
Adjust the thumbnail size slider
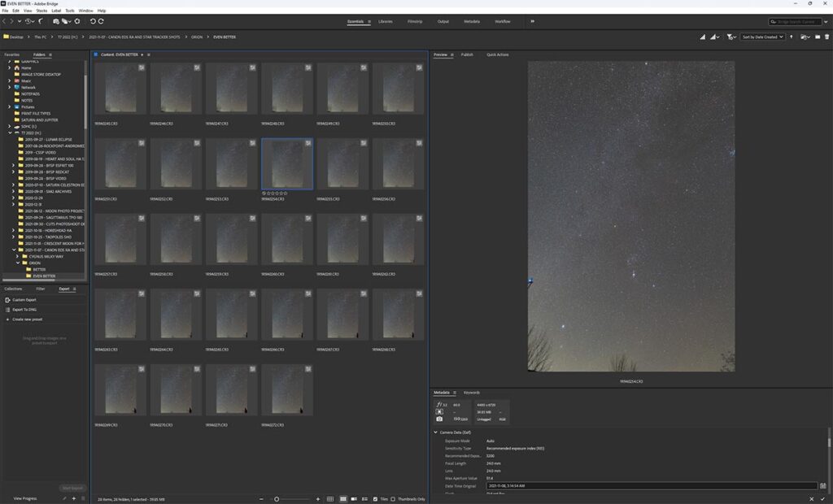[277, 499]
